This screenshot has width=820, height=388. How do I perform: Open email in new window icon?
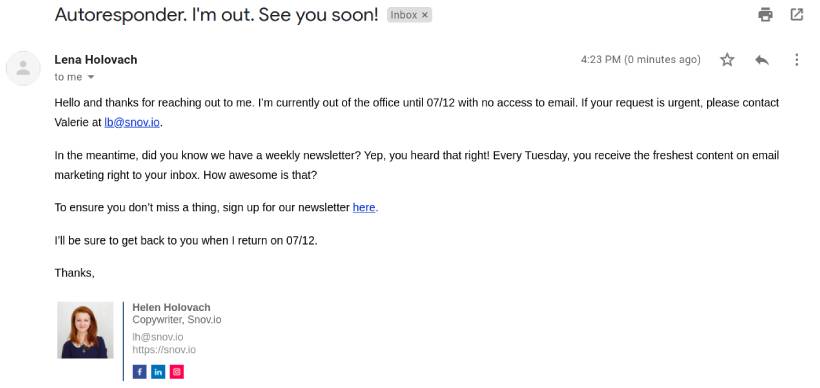[796, 15]
